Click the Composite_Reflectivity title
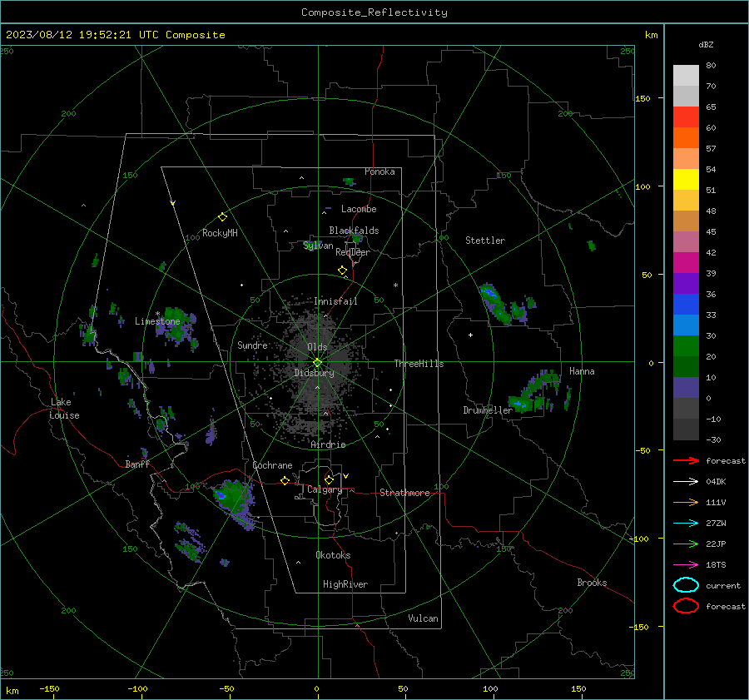This screenshot has width=749, height=700. pyautogui.click(x=374, y=12)
